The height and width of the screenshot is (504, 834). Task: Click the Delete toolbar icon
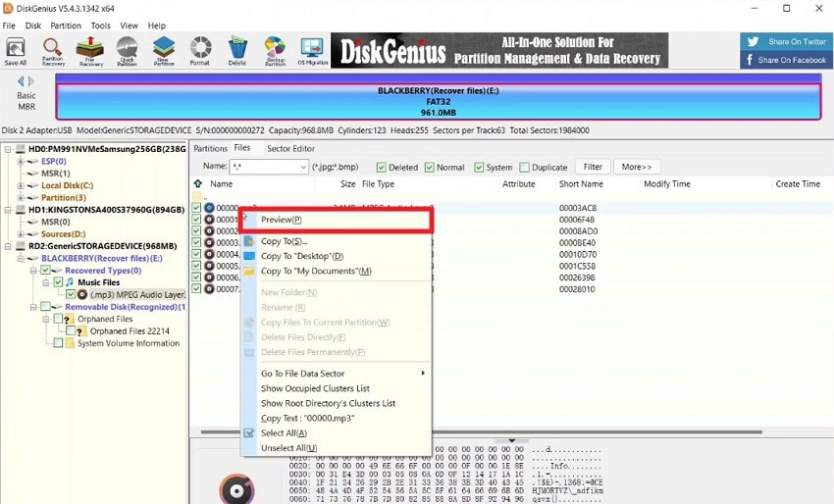(237, 51)
